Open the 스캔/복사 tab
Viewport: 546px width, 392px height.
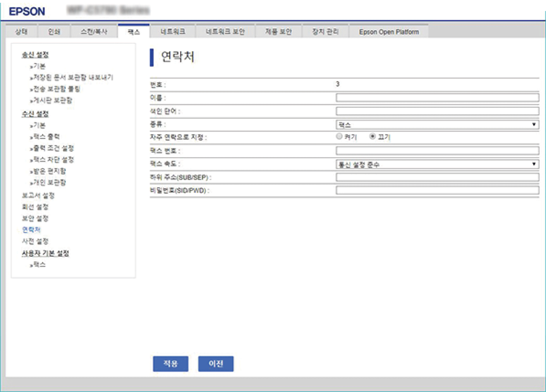click(x=94, y=32)
